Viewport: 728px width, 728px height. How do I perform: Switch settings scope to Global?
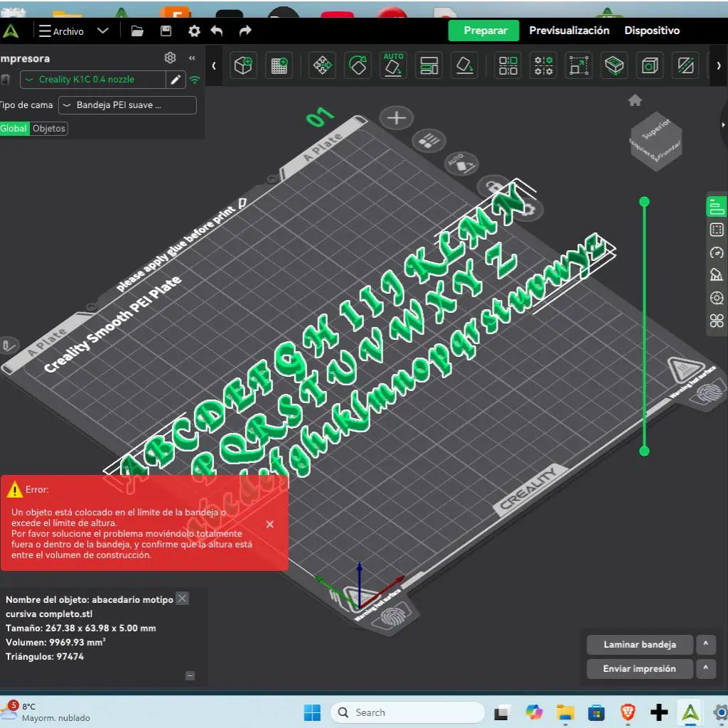pyautogui.click(x=14, y=129)
